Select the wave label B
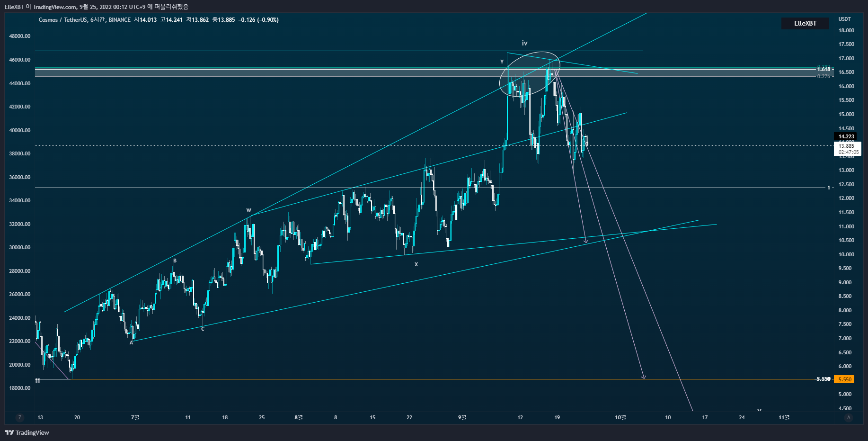 pos(175,261)
